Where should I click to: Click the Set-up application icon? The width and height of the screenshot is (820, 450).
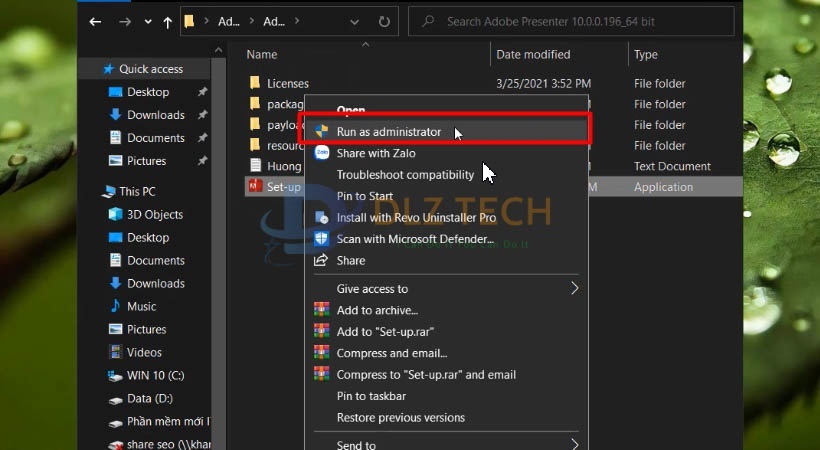[255, 186]
